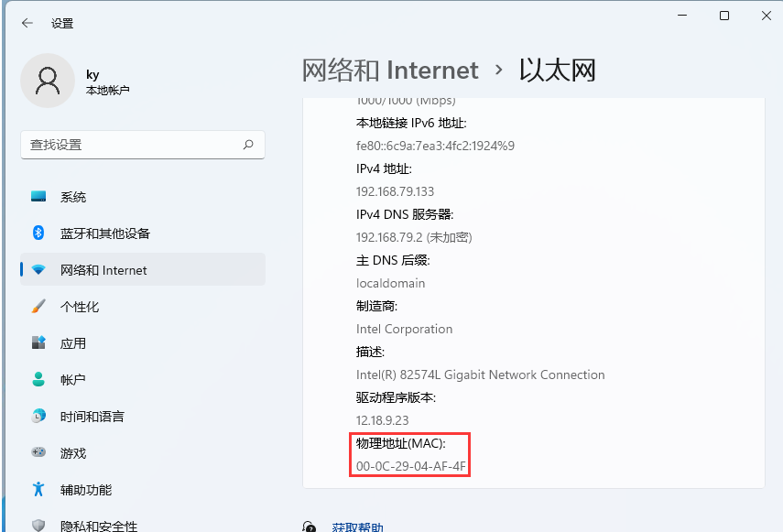
Task: Select DNS server 192.168.79.2 (未加密)
Action: 414,237
